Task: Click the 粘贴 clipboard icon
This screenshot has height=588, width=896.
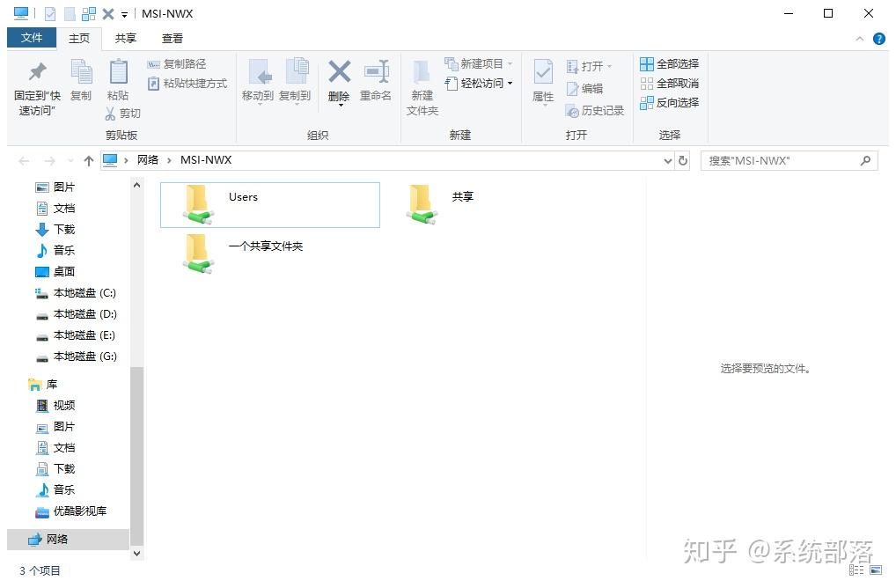Action: (118, 73)
